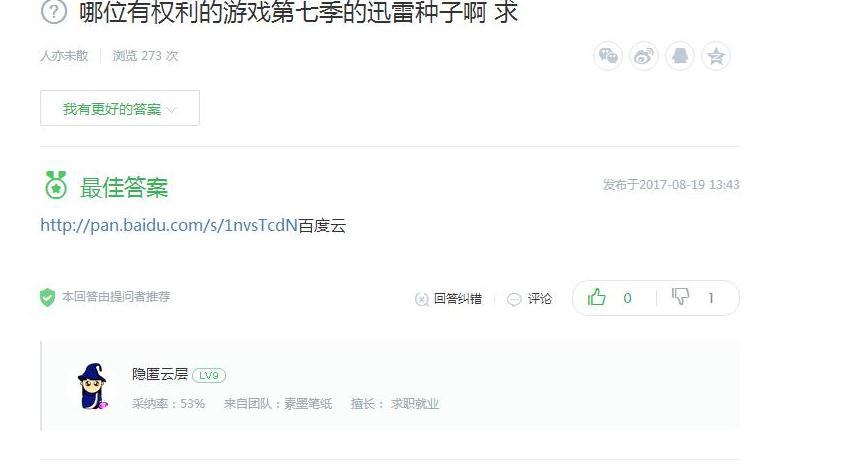This screenshot has height=467, width=858.
Task: Share question to Weibo icon
Action: pos(644,56)
